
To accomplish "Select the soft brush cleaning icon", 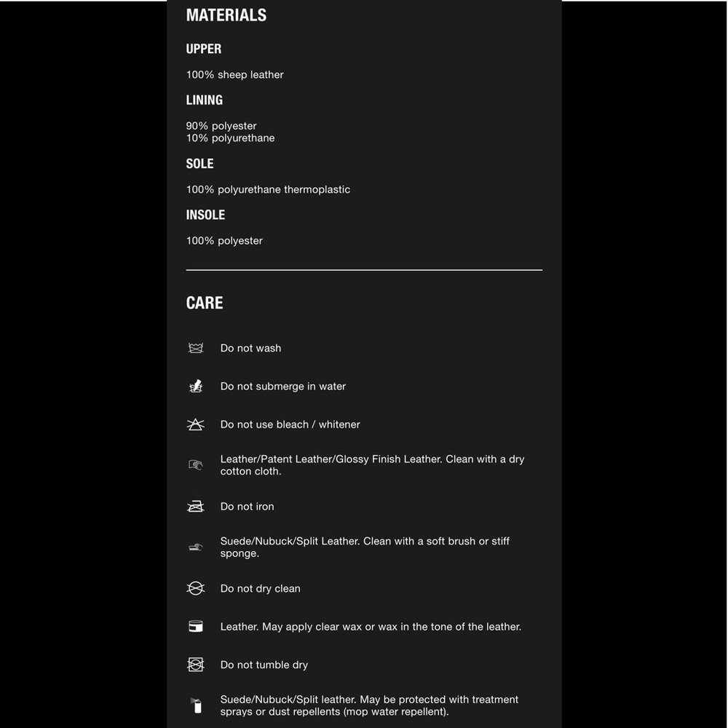I will [x=195, y=547].
